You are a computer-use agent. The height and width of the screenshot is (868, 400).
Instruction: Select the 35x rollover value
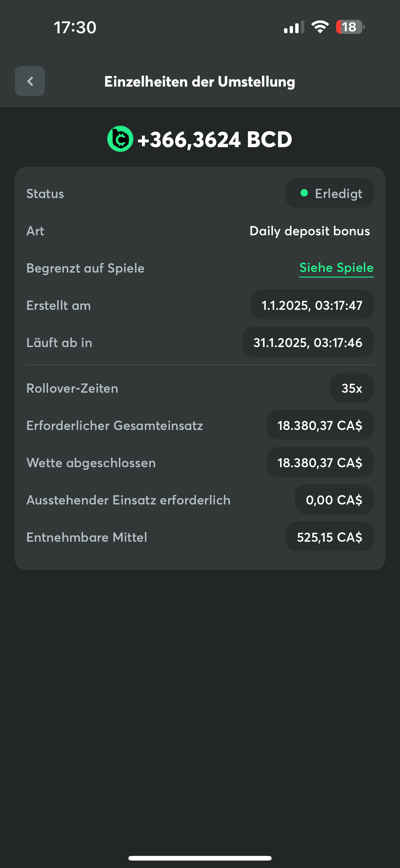[352, 388]
